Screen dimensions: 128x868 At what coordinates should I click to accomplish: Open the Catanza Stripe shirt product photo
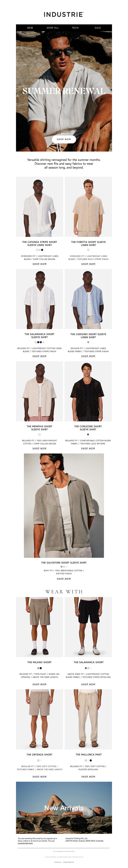(x=40, y=207)
